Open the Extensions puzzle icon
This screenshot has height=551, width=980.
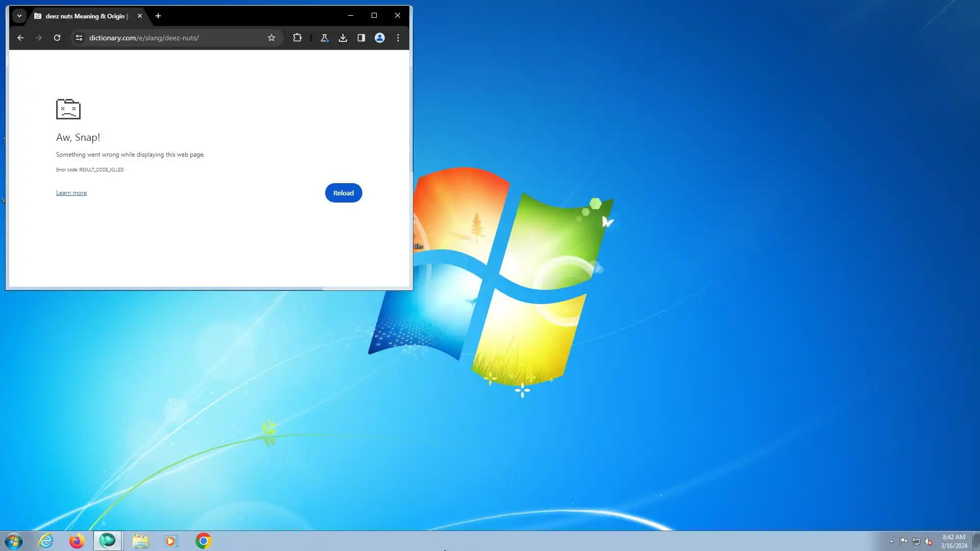297,38
